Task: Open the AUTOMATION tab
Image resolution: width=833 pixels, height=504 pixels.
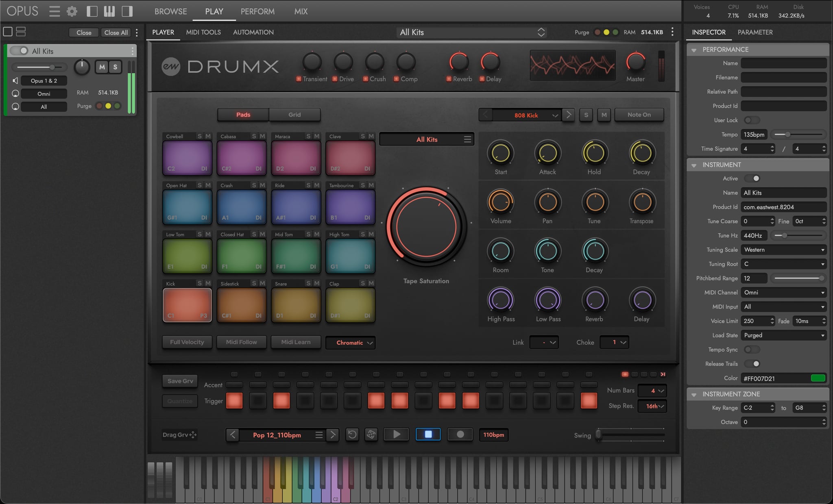Action: pyautogui.click(x=253, y=32)
